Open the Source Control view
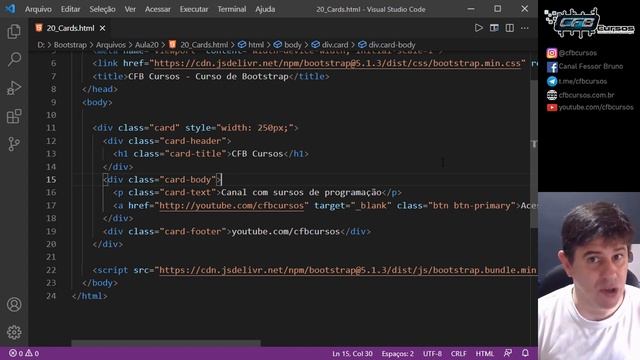 click(14, 144)
